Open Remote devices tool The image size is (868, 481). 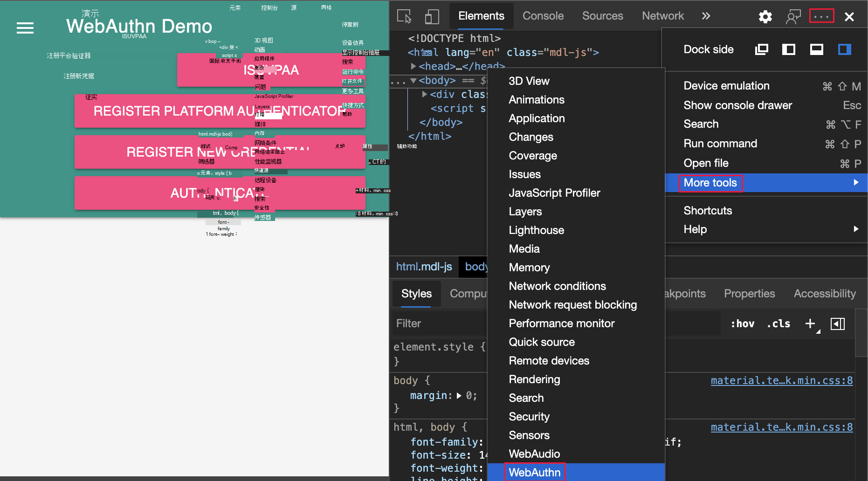point(576,361)
